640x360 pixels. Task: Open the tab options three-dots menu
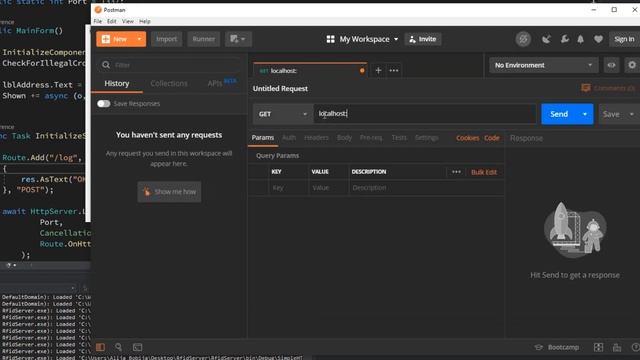[x=393, y=71]
